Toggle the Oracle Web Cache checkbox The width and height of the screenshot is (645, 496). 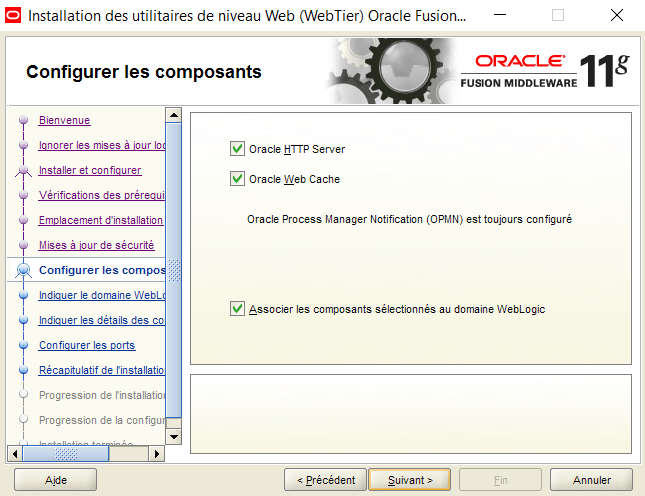[x=237, y=179]
